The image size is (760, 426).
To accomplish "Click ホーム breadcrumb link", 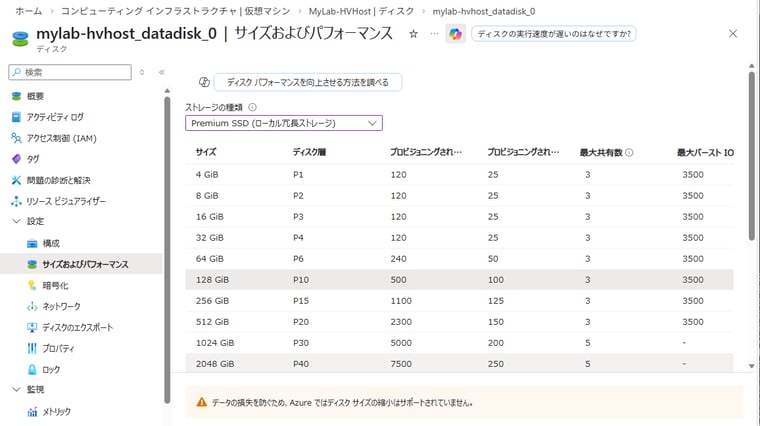I will [x=29, y=11].
